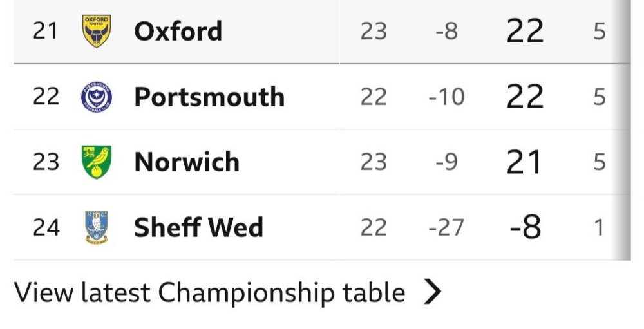Open View latest Championship table link
Viewport: 644px width, 329px height.
(x=210, y=293)
